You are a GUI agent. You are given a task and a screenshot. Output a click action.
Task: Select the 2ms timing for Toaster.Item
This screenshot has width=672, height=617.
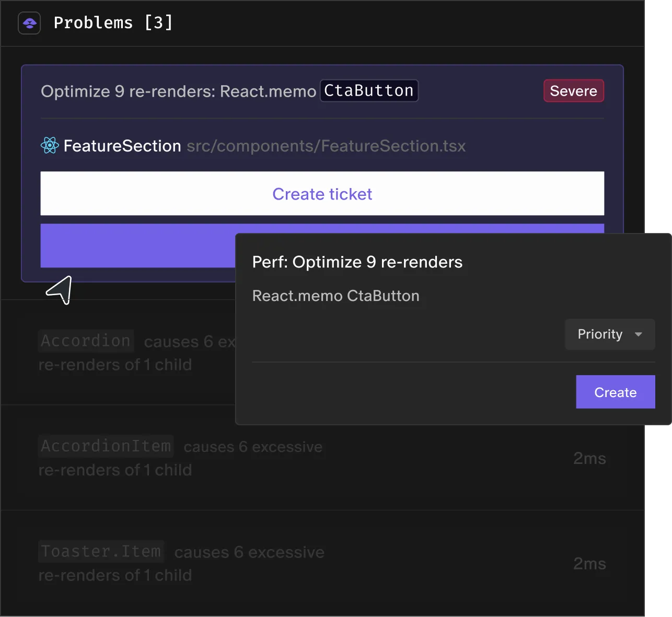pos(589,564)
